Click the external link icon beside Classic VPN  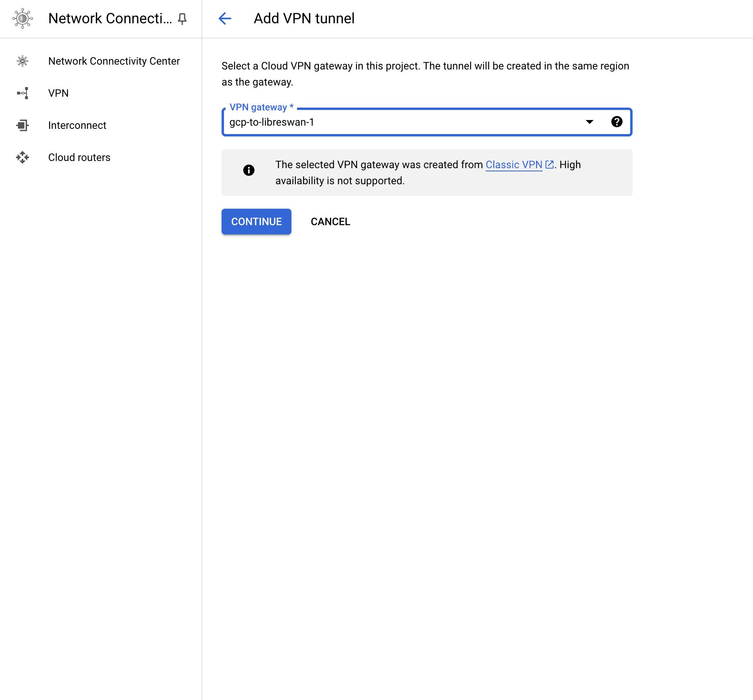click(549, 165)
